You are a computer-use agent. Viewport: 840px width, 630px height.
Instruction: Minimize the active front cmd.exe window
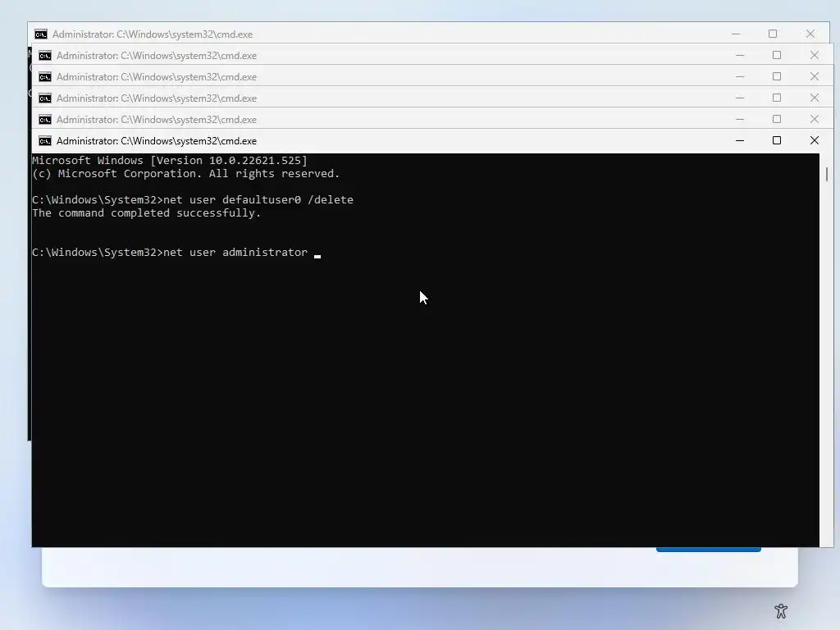pos(740,140)
